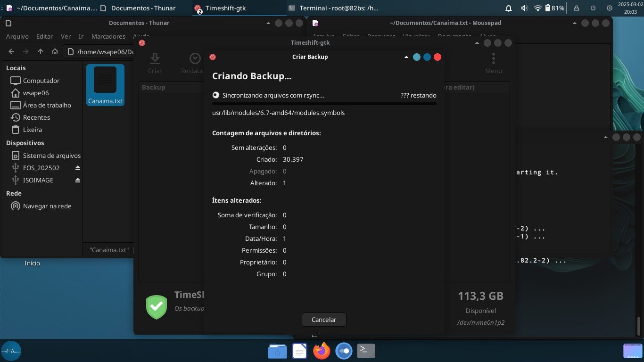Open the volume control in the panel
Viewport: 644px width, 362px height.
click(x=524, y=8)
